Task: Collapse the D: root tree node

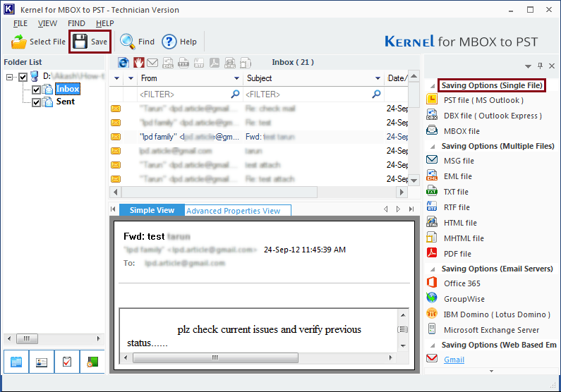Action: [x=10, y=77]
